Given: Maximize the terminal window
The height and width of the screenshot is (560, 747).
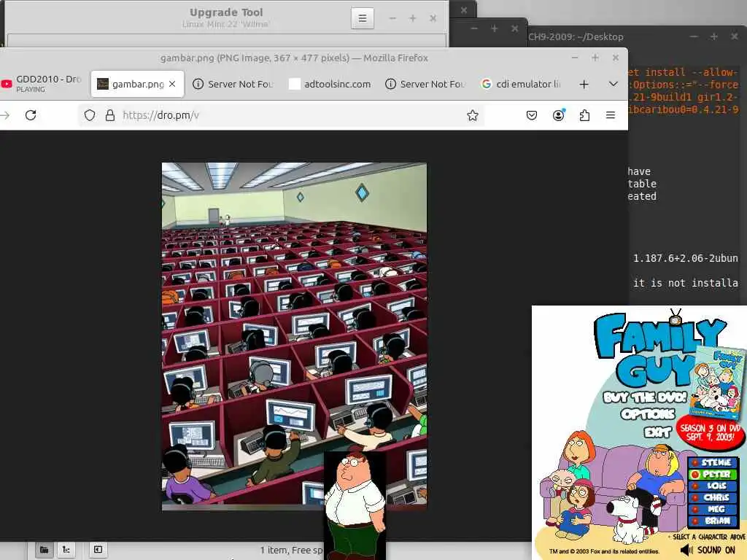Looking at the screenshot, I should click(x=713, y=36).
